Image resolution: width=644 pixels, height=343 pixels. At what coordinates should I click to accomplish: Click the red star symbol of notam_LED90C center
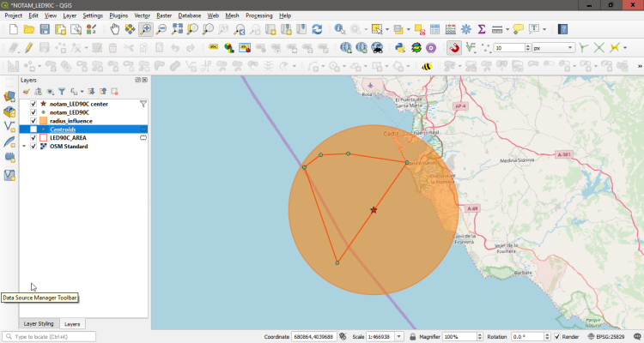coord(43,104)
